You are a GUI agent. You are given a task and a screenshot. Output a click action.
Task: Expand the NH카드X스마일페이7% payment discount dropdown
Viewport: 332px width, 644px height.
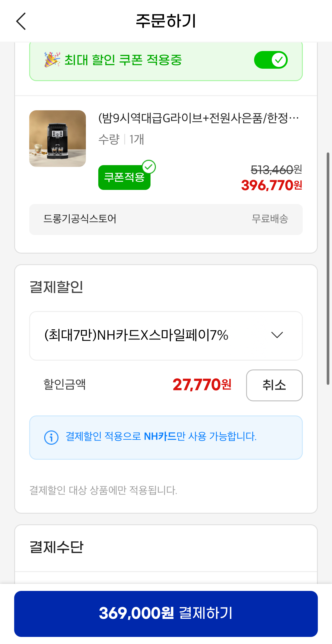coord(166,336)
